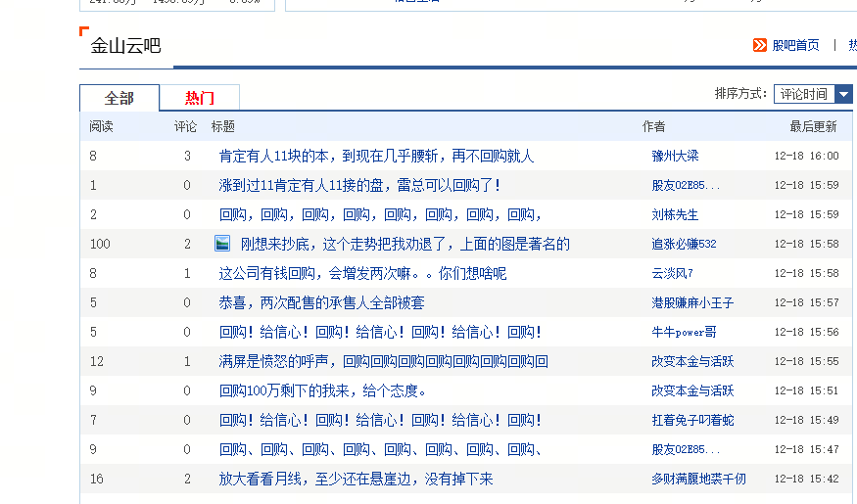This screenshot has width=857, height=504.
Task: Open post 回购100万剩下的我来，给个态度
Action: tap(323, 391)
